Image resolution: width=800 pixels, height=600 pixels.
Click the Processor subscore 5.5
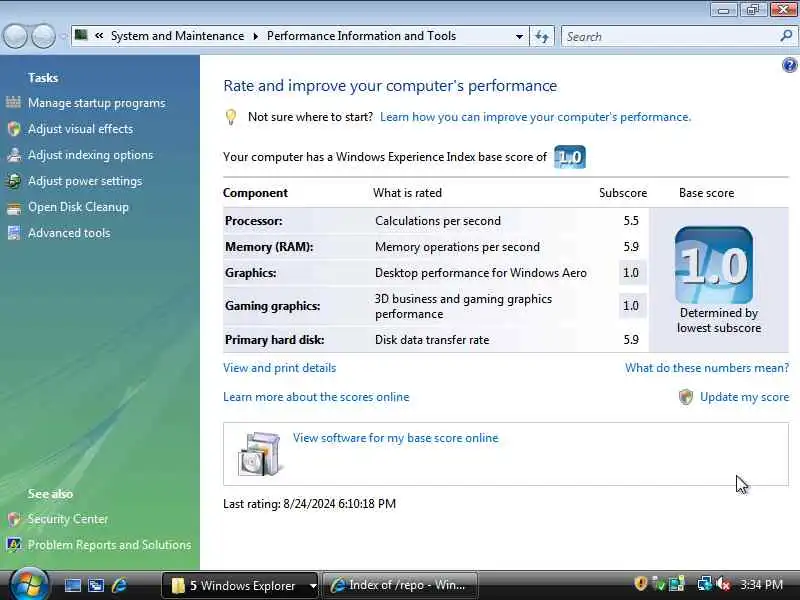coord(631,221)
